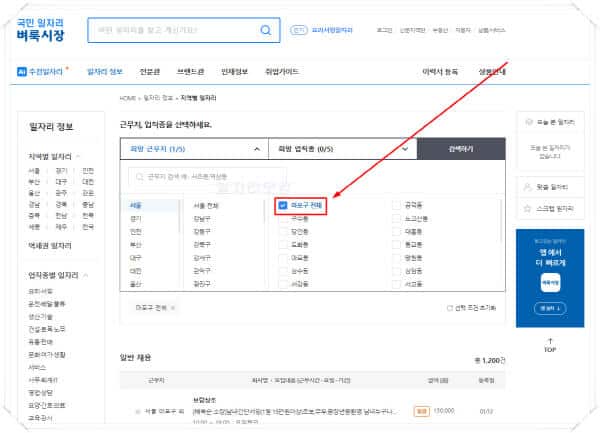Open the 프리셔링일자리 link near the search bar
This screenshot has width=600, height=433.
pos(332,30)
